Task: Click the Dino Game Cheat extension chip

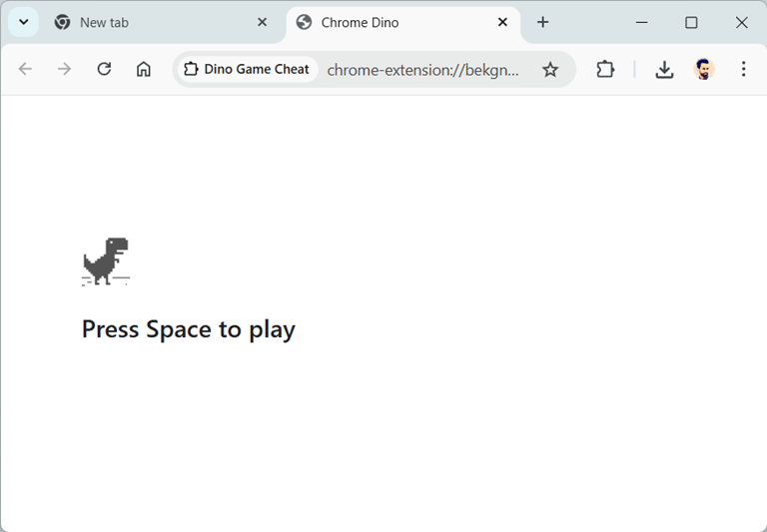Action: pyautogui.click(x=247, y=69)
